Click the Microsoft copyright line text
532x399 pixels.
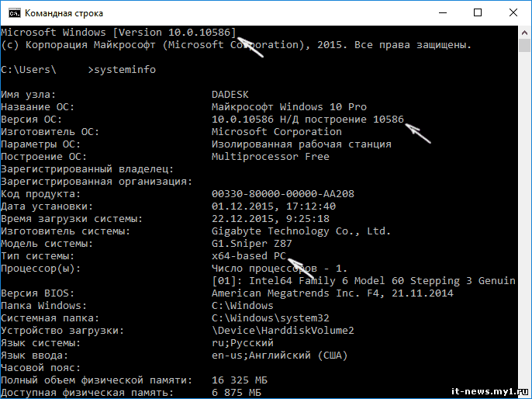[x=237, y=45]
